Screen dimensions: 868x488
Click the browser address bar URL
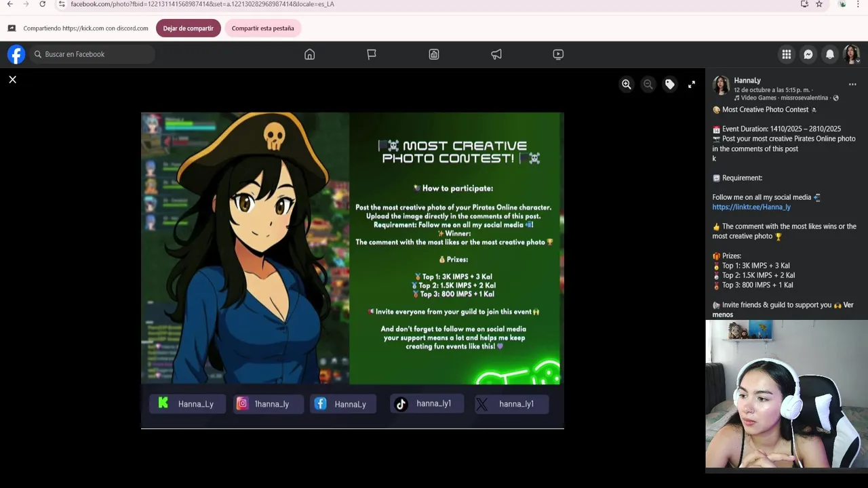click(x=202, y=4)
